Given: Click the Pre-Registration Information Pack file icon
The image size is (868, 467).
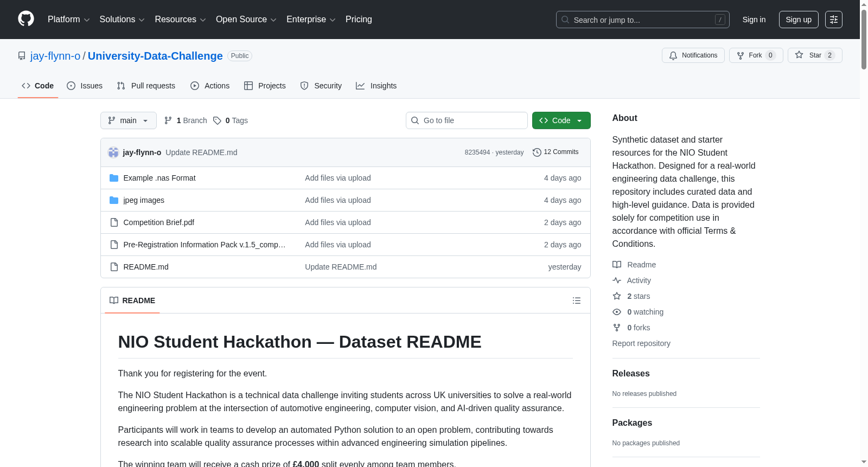Looking at the screenshot, I should tap(114, 245).
